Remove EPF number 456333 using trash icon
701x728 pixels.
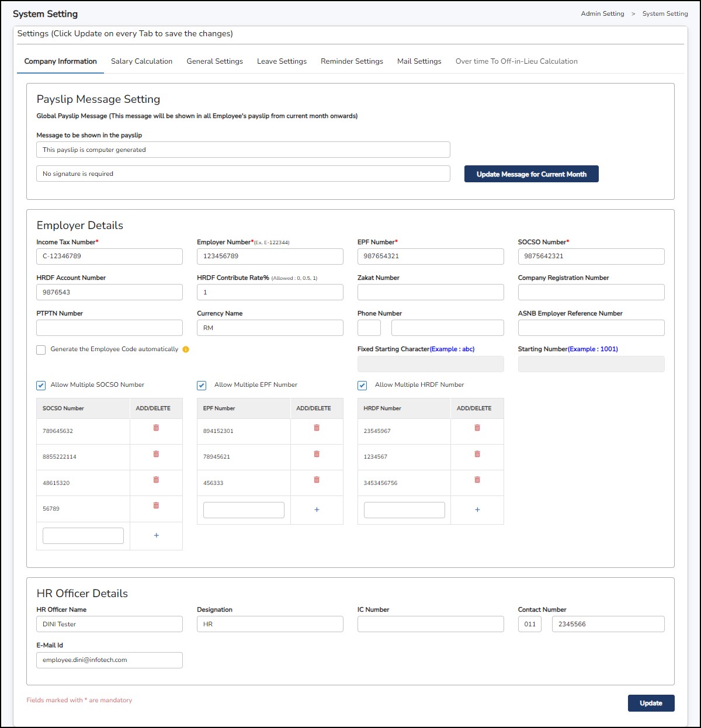point(317,480)
